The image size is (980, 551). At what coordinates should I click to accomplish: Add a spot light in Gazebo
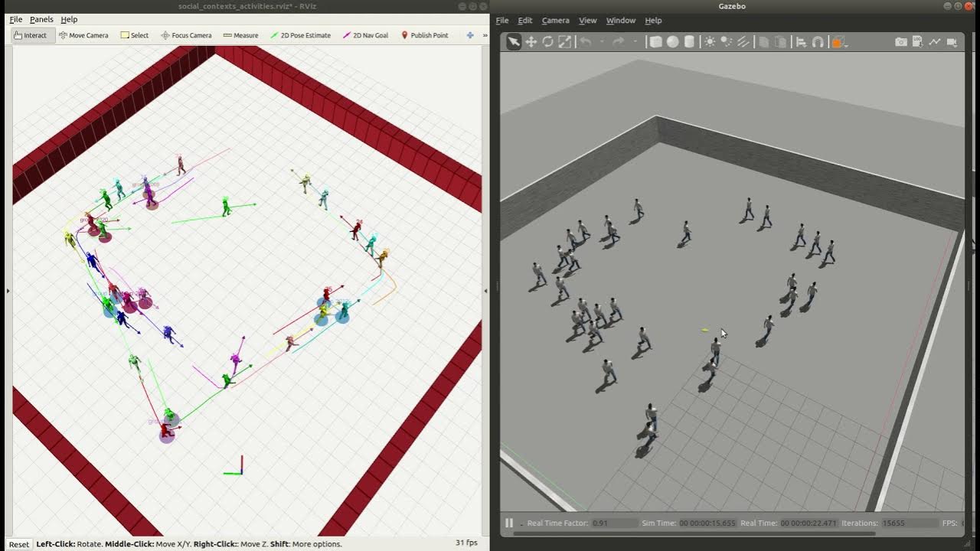point(727,42)
